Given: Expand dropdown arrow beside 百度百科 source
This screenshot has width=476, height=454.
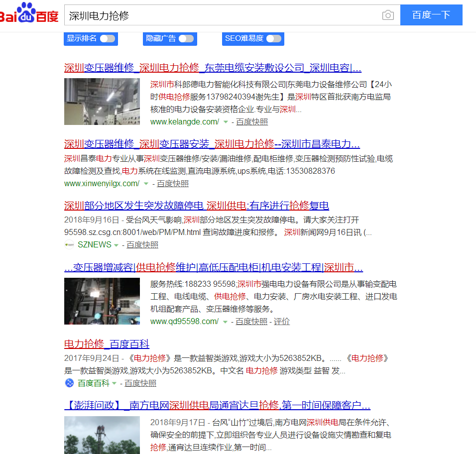Looking at the screenshot, I should 114,384.
